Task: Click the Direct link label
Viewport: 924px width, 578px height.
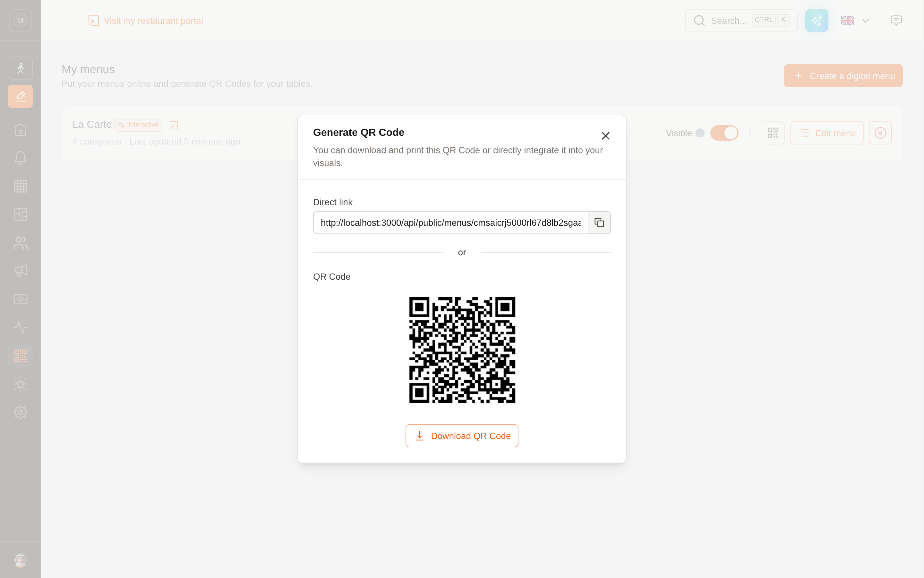Action: [x=333, y=202]
